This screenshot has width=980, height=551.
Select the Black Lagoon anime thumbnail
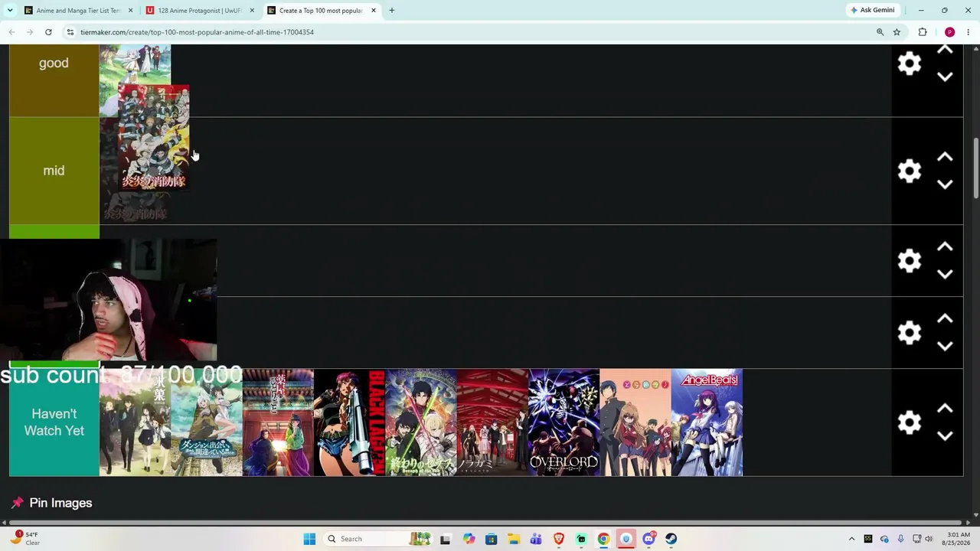350,422
